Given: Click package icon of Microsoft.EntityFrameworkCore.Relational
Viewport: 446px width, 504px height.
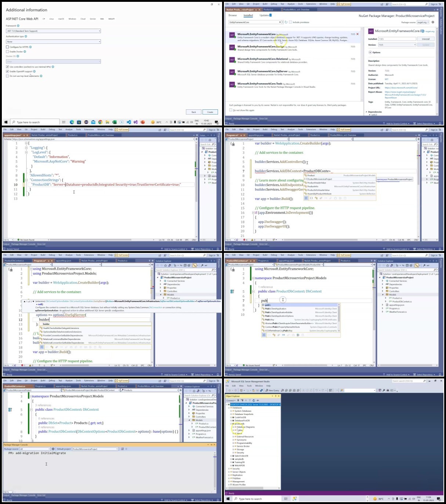Looking at the screenshot, I should coord(232,60).
